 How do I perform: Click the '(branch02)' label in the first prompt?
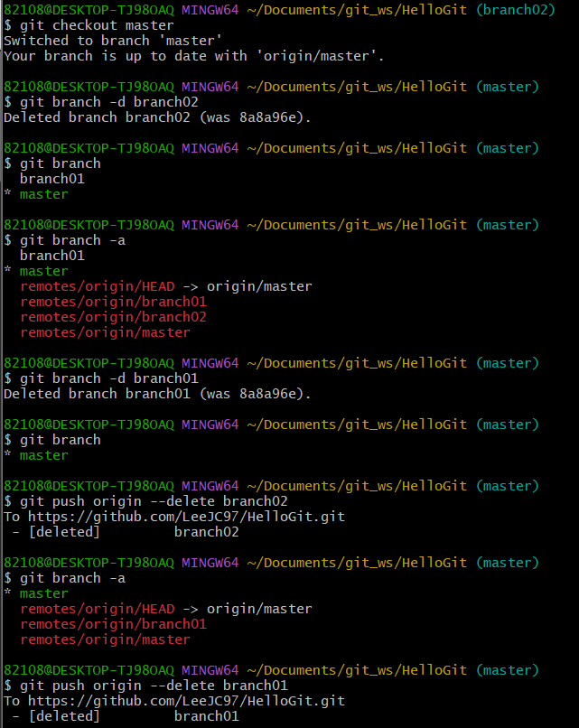516,10
